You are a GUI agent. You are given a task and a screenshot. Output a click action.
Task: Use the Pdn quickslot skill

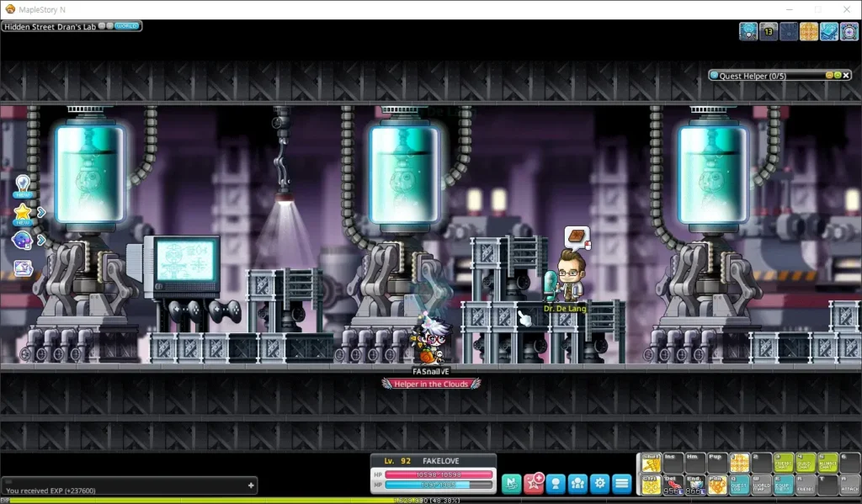(x=717, y=485)
